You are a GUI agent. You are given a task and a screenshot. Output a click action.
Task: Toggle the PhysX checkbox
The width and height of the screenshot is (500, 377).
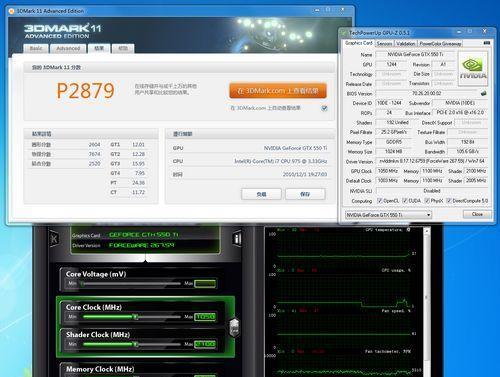(427, 201)
